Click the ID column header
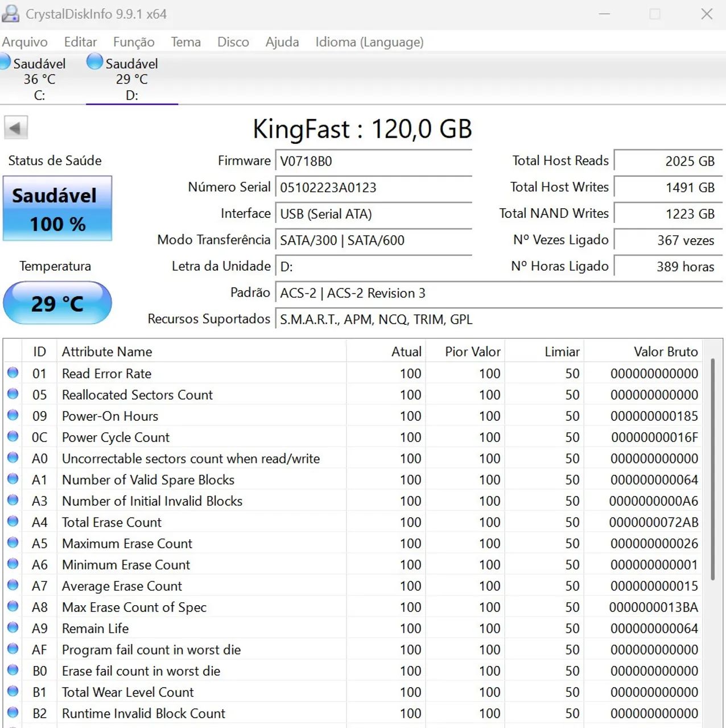Image resolution: width=726 pixels, height=728 pixels. [x=39, y=351]
